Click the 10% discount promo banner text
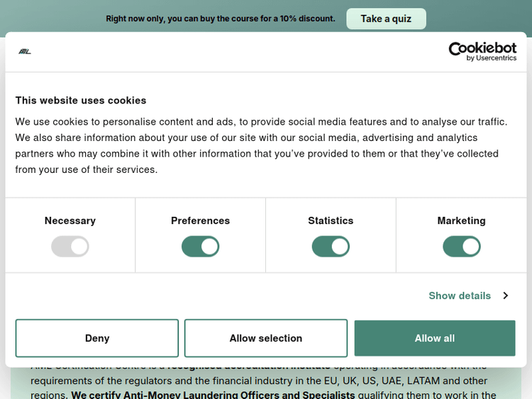The image size is (532, 399). (221, 18)
